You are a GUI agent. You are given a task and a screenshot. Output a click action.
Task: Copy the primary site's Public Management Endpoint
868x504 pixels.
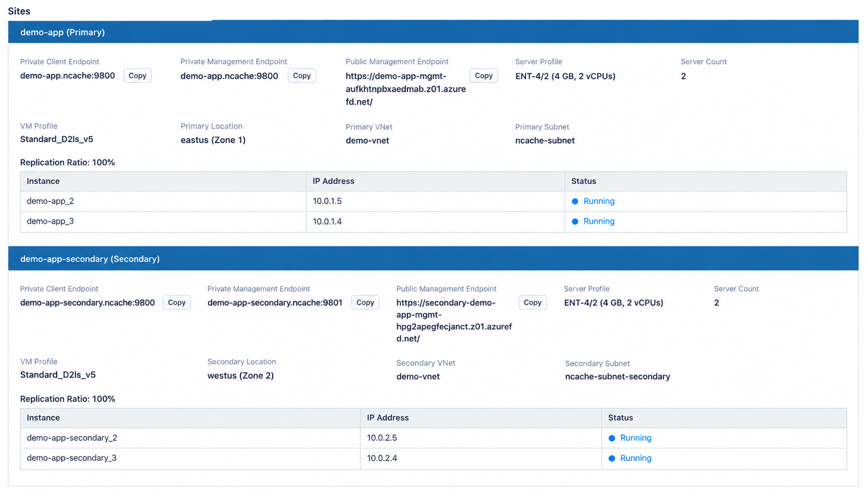[x=483, y=75]
